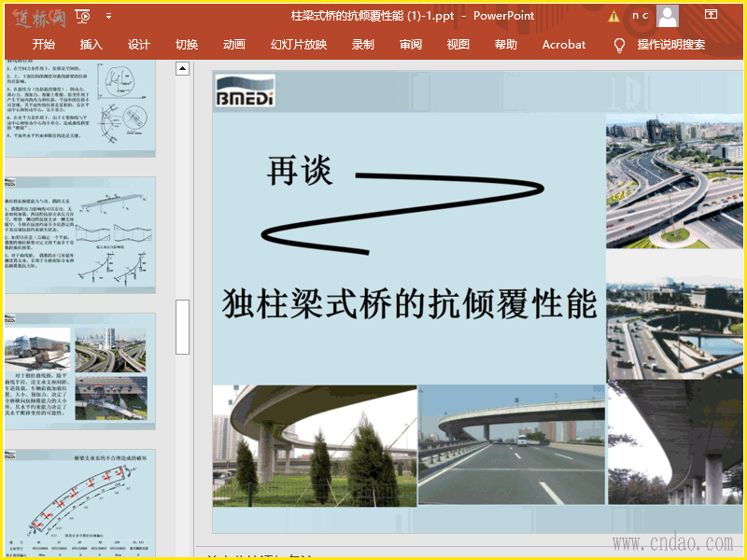Click the slide title 独柱梁式桥的抗倾覆性能
This screenshot has width=747, height=560.
tap(409, 303)
